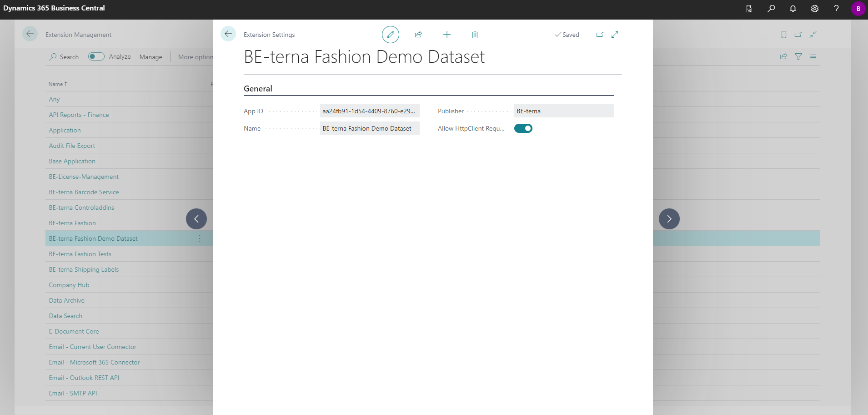Image resolution: width=868 pixels, height=415 pixels.
Task: Click the pencil edit icon
Action: (390, 35)
